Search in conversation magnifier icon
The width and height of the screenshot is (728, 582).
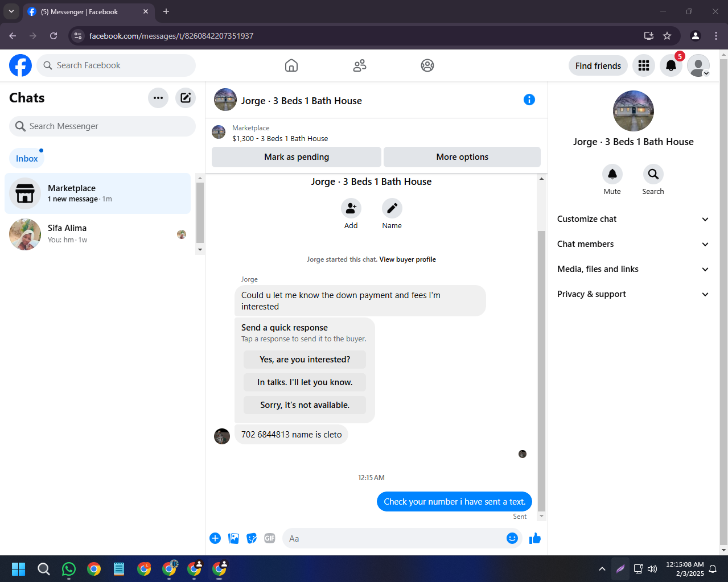pyautogui.click(x=653, y=174)
